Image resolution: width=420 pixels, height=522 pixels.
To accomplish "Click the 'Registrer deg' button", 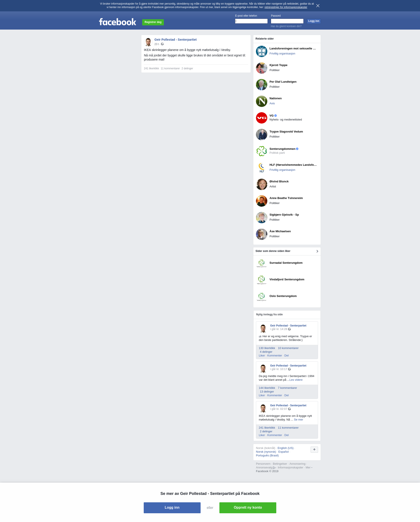I will tap(153, 22).
